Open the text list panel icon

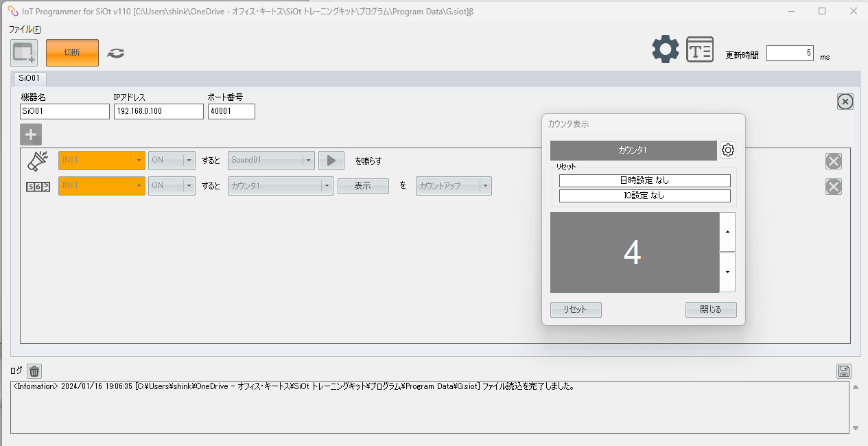click(700, 49)
